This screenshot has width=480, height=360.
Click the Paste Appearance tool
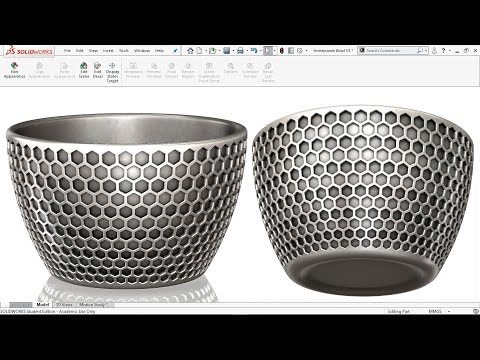(64, 70)
